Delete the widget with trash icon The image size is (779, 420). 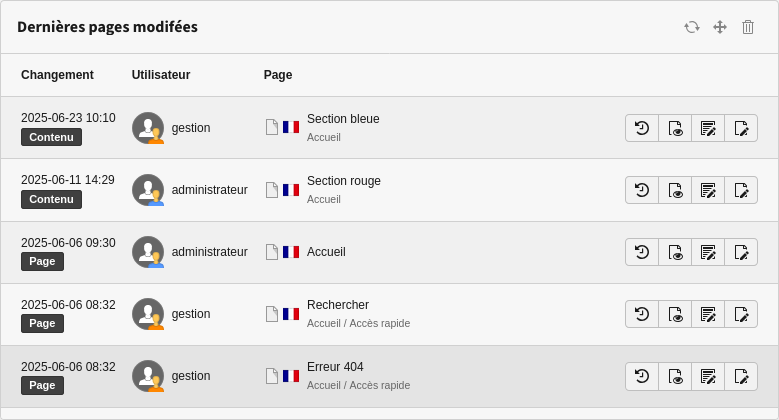tap(748, 27)
